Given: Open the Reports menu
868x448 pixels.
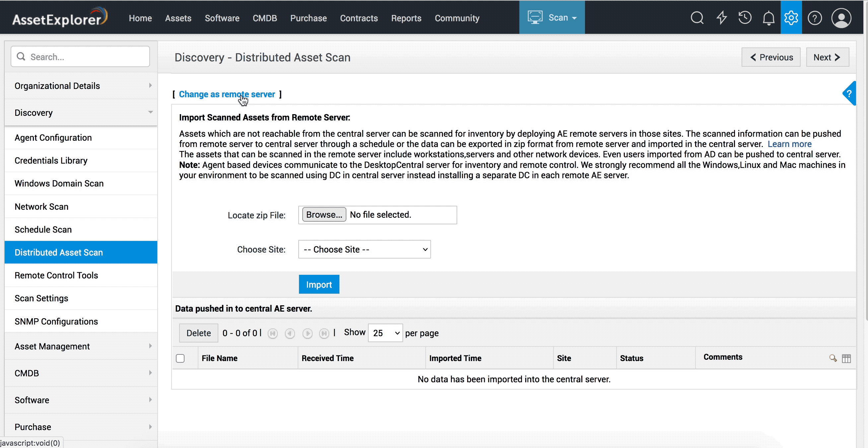Looking at the screenshot, I should tap(406, 18).
